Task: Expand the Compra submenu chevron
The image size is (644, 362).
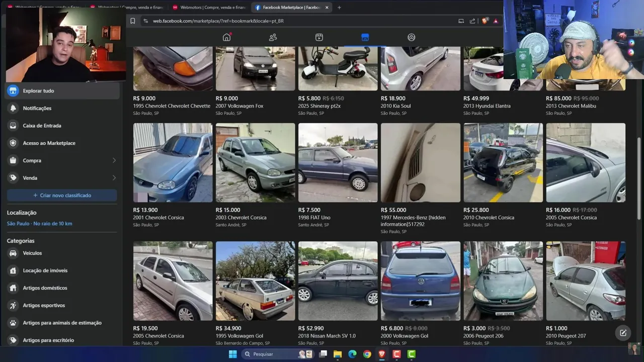Action: (114, 160)
